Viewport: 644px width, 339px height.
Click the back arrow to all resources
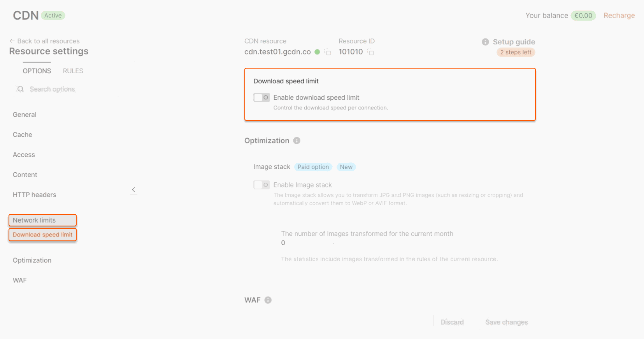coord(12,41)
